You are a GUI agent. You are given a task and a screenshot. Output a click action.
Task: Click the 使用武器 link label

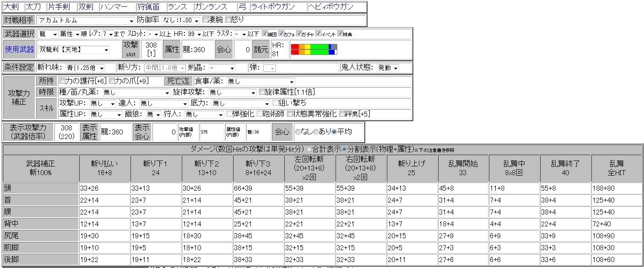point(19,50)
